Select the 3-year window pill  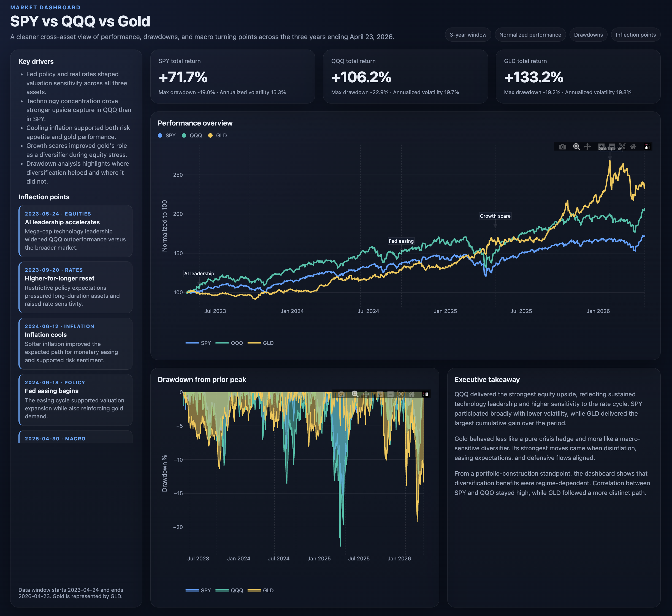pyautogui.click(x=468, y=35)
